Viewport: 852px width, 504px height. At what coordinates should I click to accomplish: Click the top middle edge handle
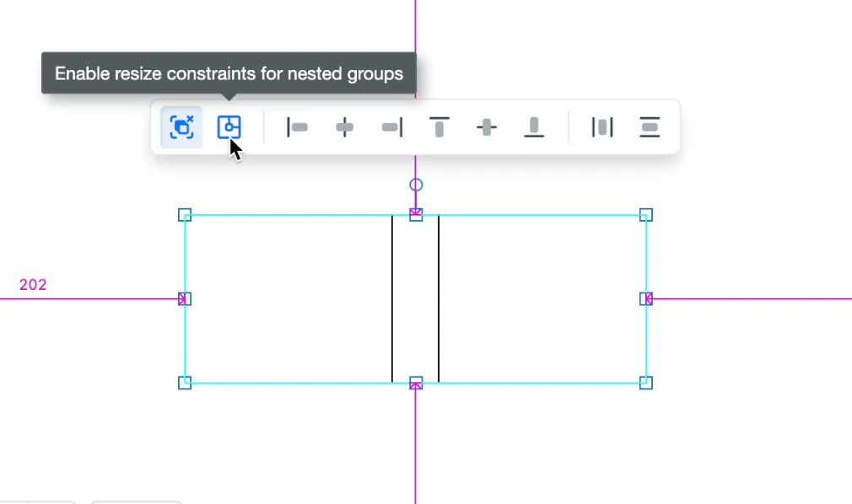tap(416, 215)
